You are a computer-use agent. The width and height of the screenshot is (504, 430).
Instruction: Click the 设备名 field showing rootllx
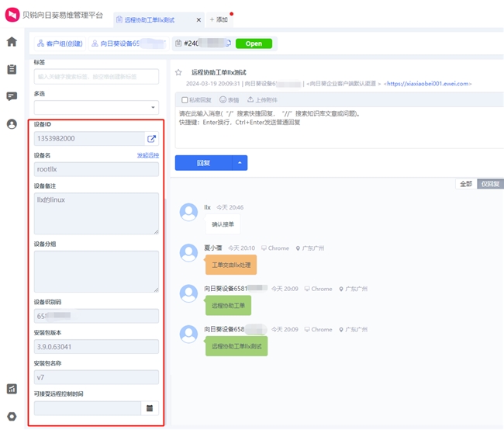coord(96,169)
